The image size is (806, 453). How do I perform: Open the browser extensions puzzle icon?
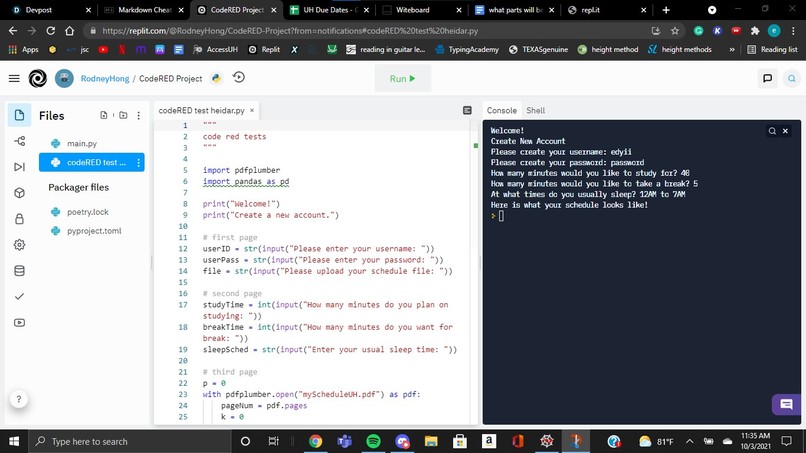[x=755, y=31]
